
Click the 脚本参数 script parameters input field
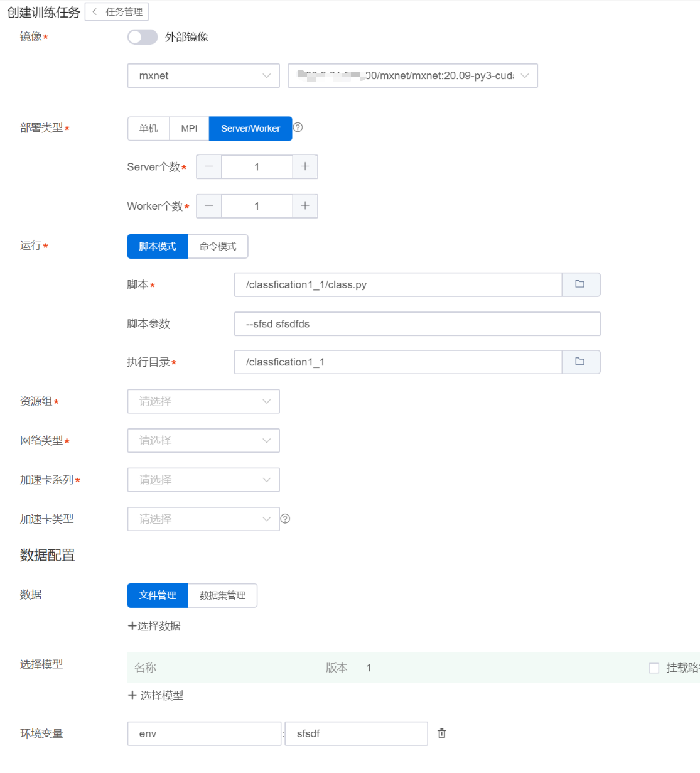point(417,324)
